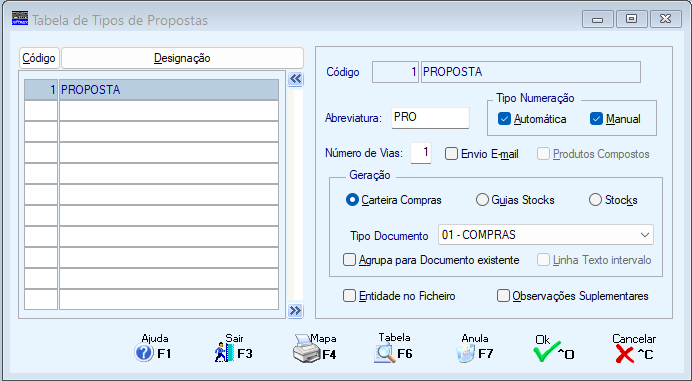This screenshot has height=381, width=692.
Task: Minimize the Tabela de Tipos window
Action: pyautogui.click(x=598, y=19)
